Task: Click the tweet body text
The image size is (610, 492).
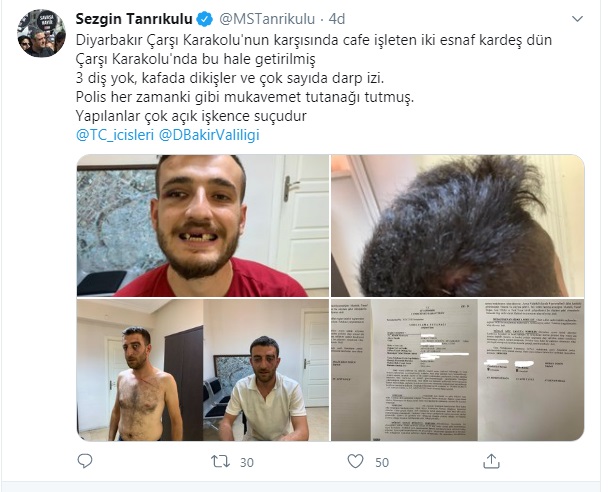Action: (314, 78)
